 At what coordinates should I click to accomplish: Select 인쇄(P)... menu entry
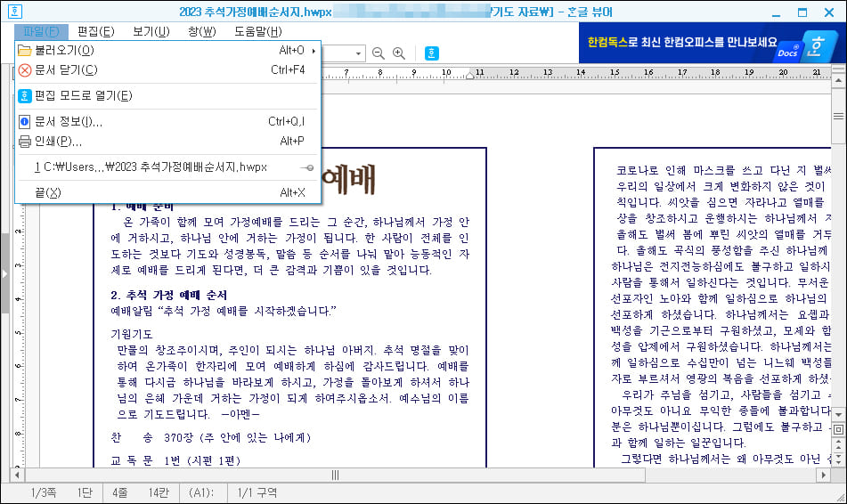tap(168, 142)
